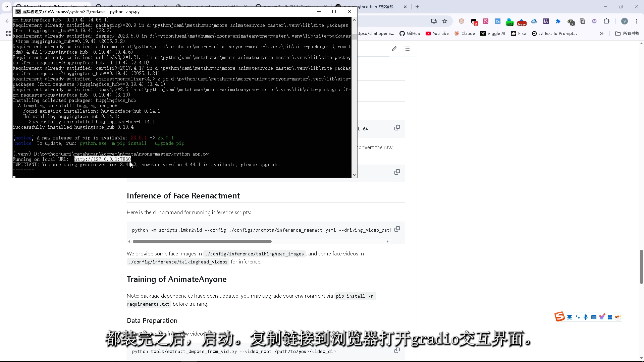Screen dimensions: 644x362
Task: Expand the tab search chevron
Action: (6, 6)
